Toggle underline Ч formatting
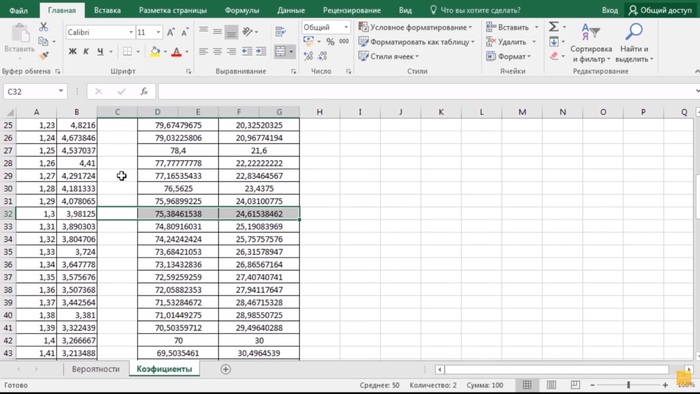Screen dimensions: 700x394 click(x=100, y=52)
